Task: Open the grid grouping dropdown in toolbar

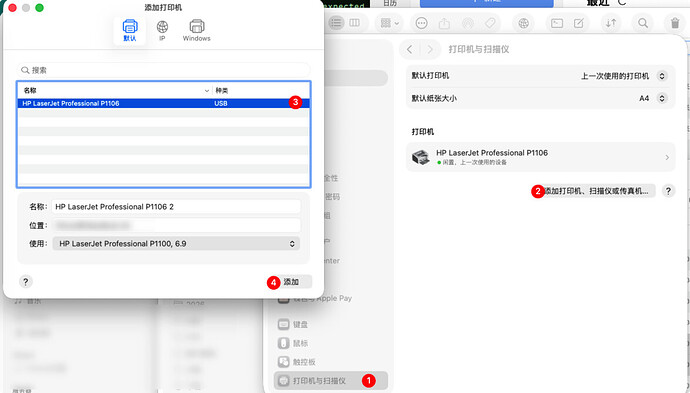Action: tap(389, 23)
